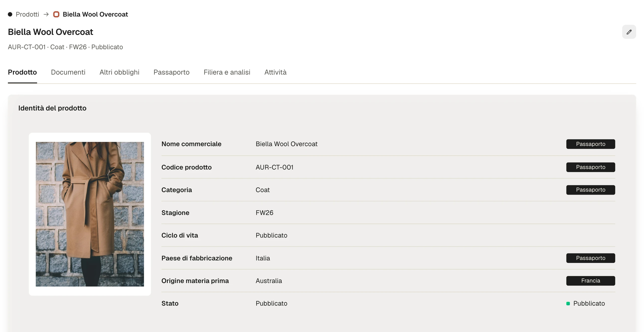
Task: Click the 'FW26' Stagione value
Action: (x=265, y=213)
